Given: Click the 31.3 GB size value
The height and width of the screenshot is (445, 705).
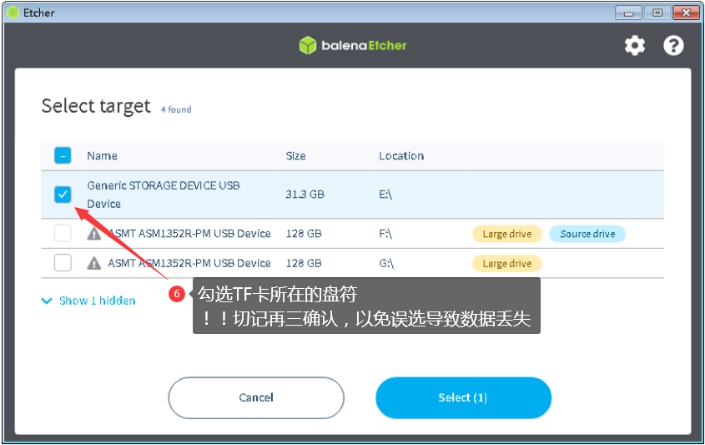Looking at the screenshot, I should [x=305, y=194].
